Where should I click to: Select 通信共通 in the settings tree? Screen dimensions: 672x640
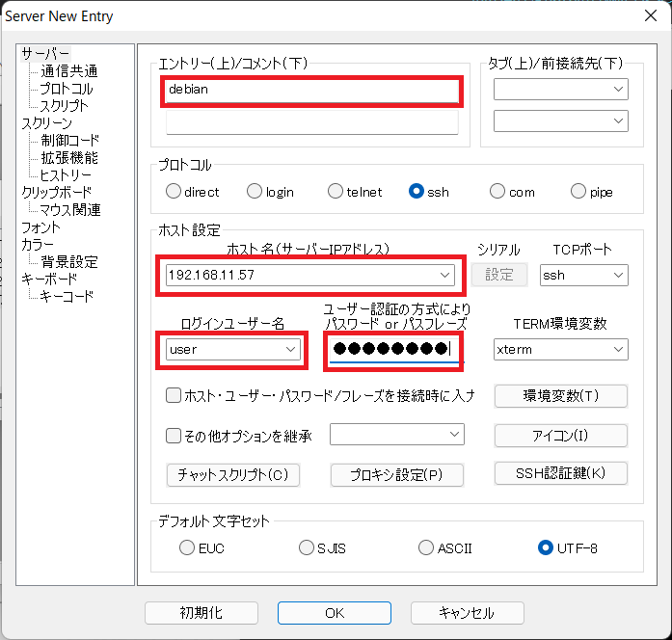[x=69, y=71]
